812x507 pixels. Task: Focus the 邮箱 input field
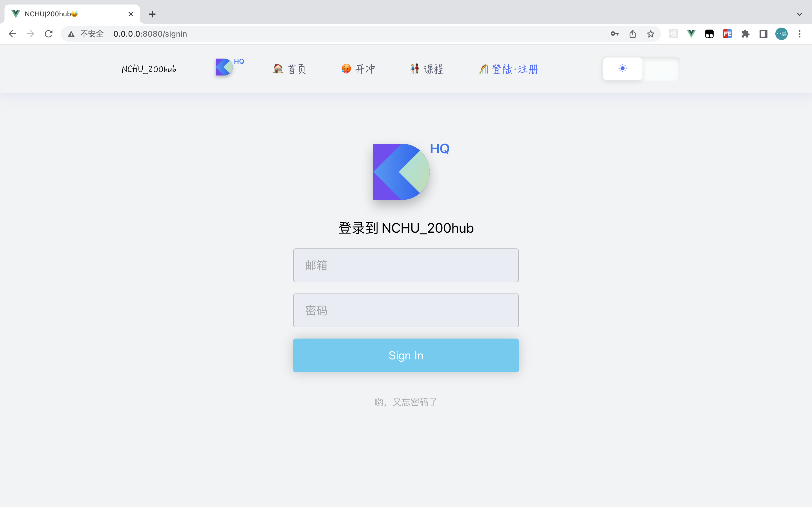coord(406,265)
